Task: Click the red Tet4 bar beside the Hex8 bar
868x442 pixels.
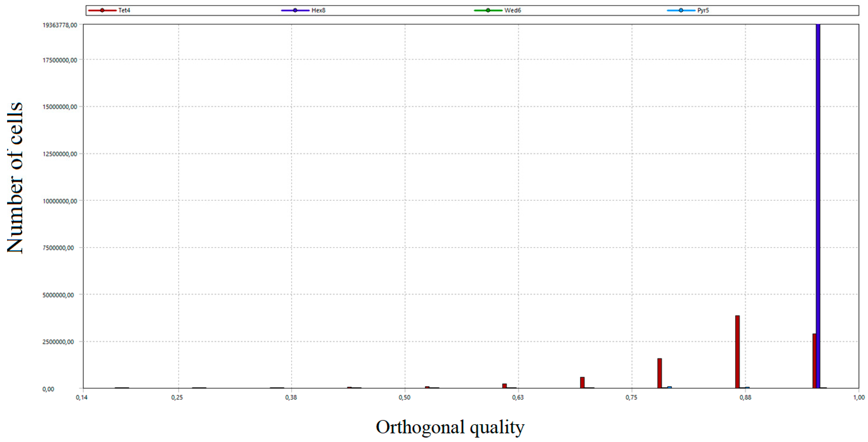Action: (x=814, y=361)
